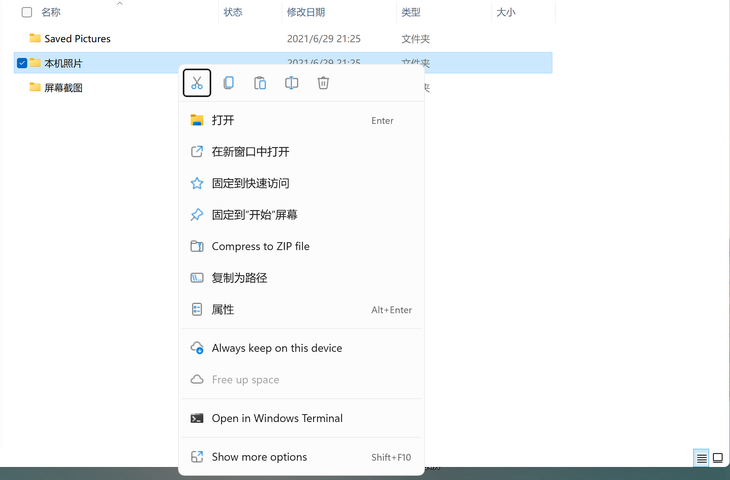Toggle the select-all checkbox beside 名称
Image resolution: width=730 pixels, height=480 pixels.
[27, 13]
